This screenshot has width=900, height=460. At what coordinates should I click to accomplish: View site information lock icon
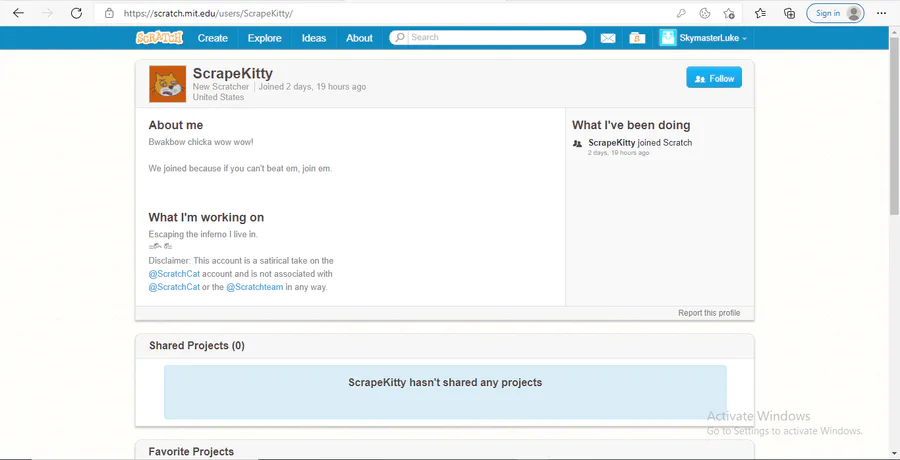pos(109,13)
